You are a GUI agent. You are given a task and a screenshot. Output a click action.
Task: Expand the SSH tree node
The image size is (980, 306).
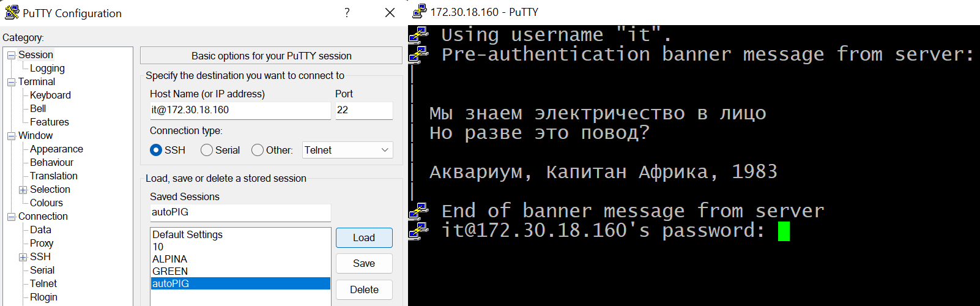(23, 257)
